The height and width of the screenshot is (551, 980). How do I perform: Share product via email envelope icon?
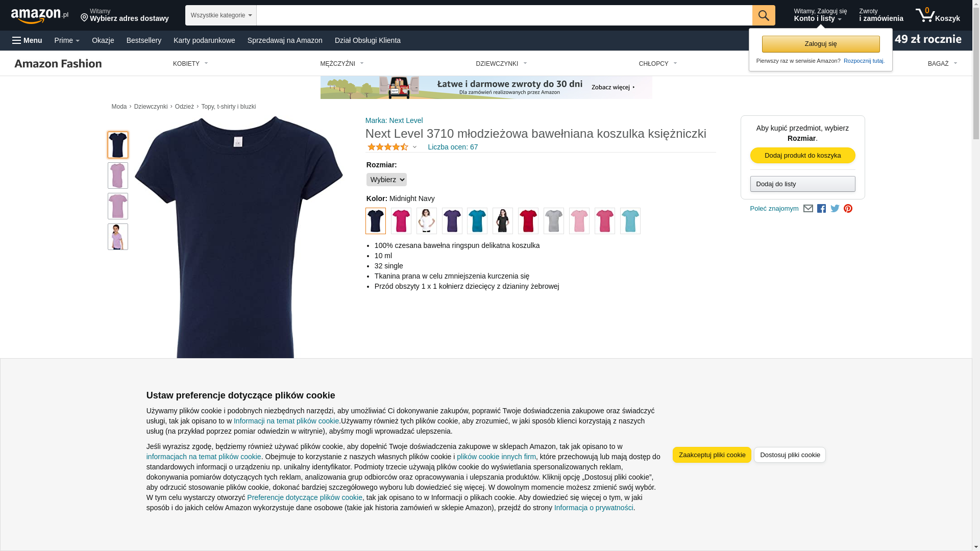[x=808, y=209]
